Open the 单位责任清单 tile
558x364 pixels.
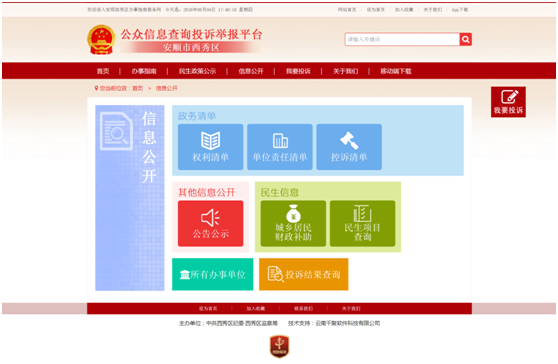(280, 147)
